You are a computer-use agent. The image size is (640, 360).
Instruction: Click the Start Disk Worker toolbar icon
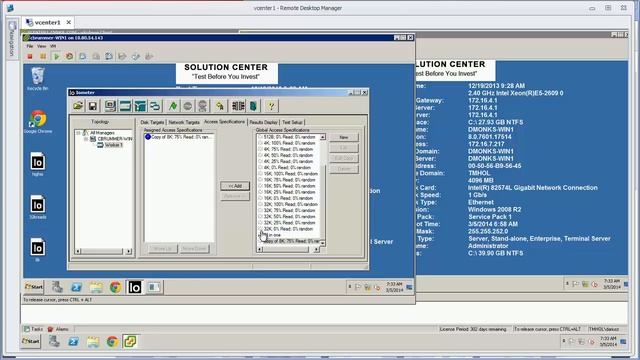[125, 106]
